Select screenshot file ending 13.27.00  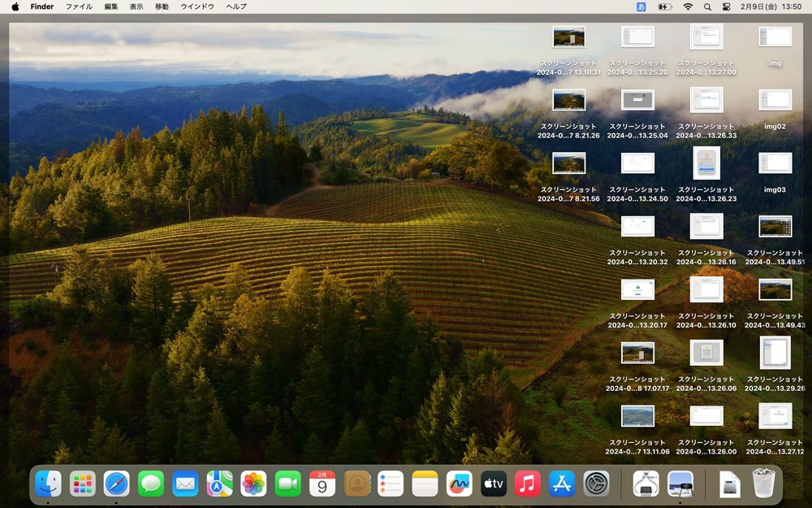706,37
